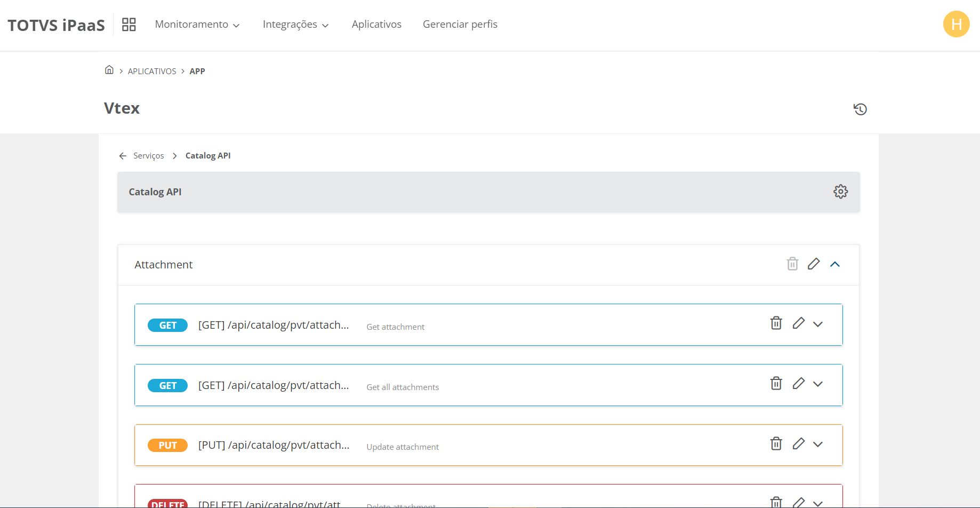
Task: Click the back arrow beside Serviços
Action: (x=123, y=156)
